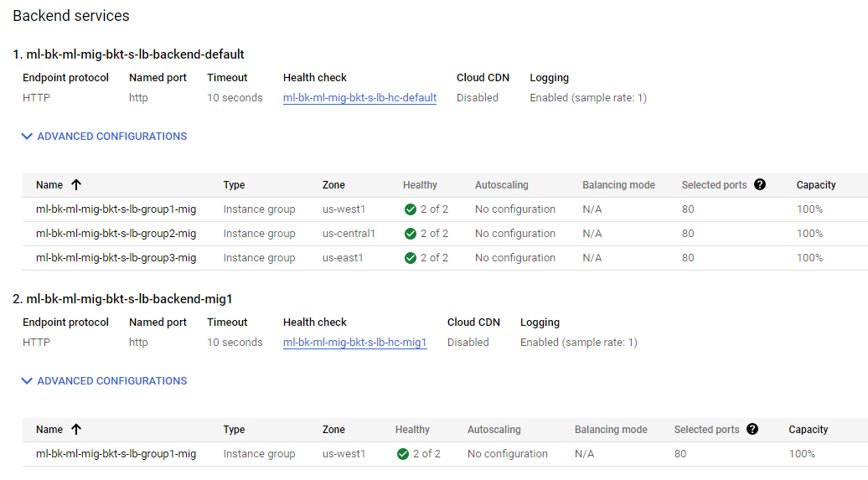The height and width of the screenshot is (480, 868).
Task: Click the Capacity column header in second table
Action: point(808,430)
